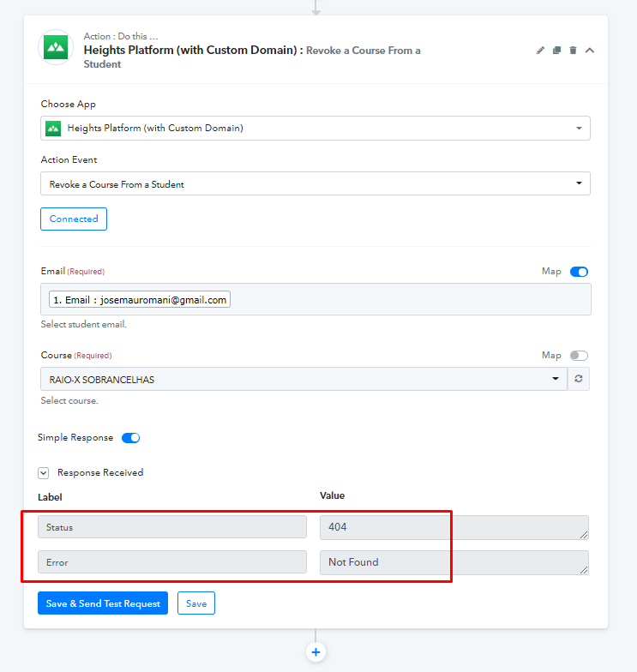The width and height of the screenshot is (637, 672).
Task: Click the resize handle of 404 field
Action: [x=584, y=535]
